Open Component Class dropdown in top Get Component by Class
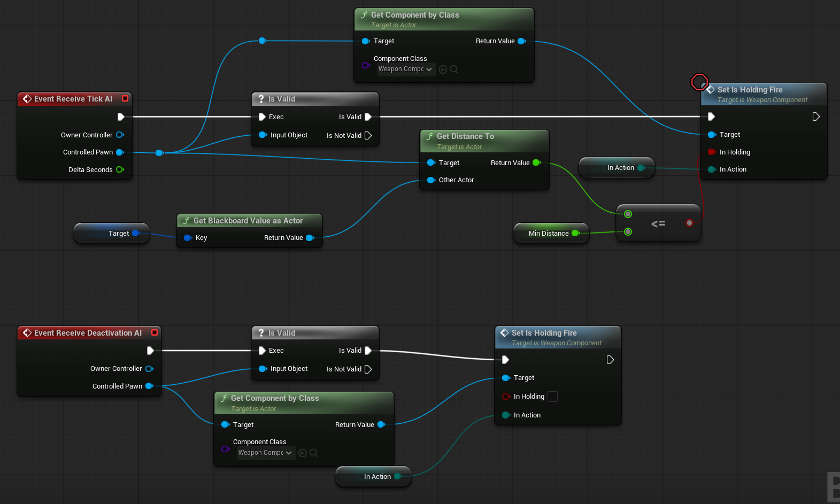This screenshot has width=840, height=504. click(405, 69)
